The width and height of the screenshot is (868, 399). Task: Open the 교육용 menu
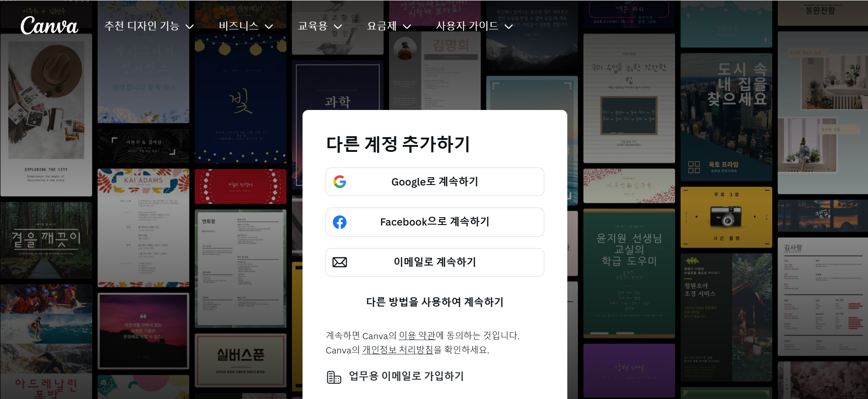[320, 26]
